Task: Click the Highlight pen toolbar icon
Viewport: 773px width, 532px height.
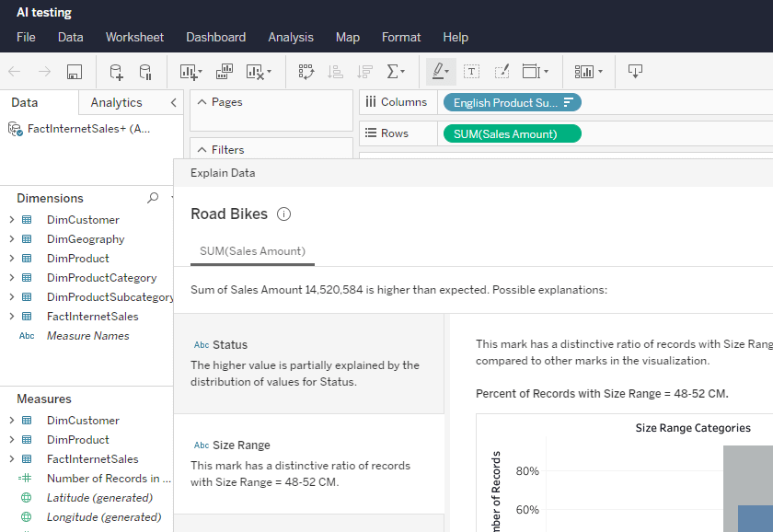Action: pos(441,72)
